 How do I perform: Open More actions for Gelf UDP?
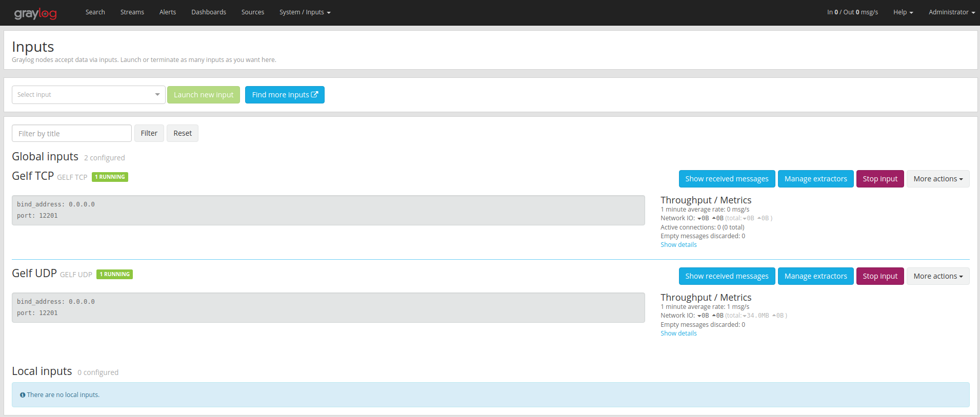(938, 276)
